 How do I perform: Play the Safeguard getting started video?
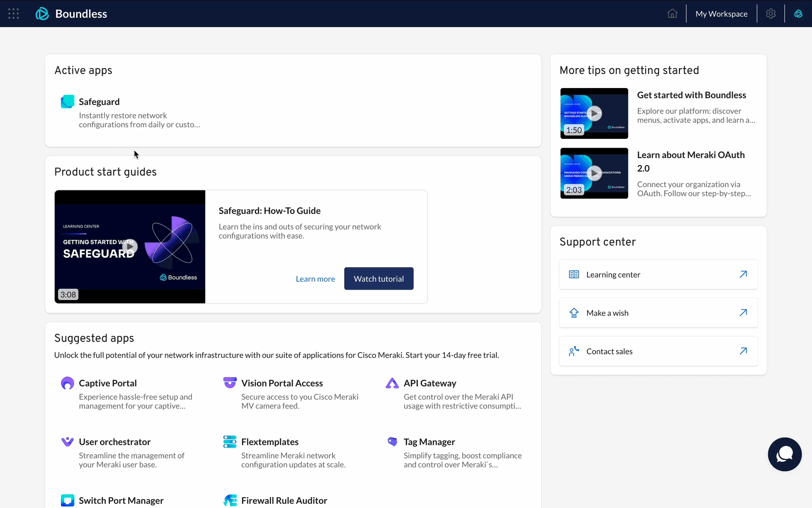[130, 246]
